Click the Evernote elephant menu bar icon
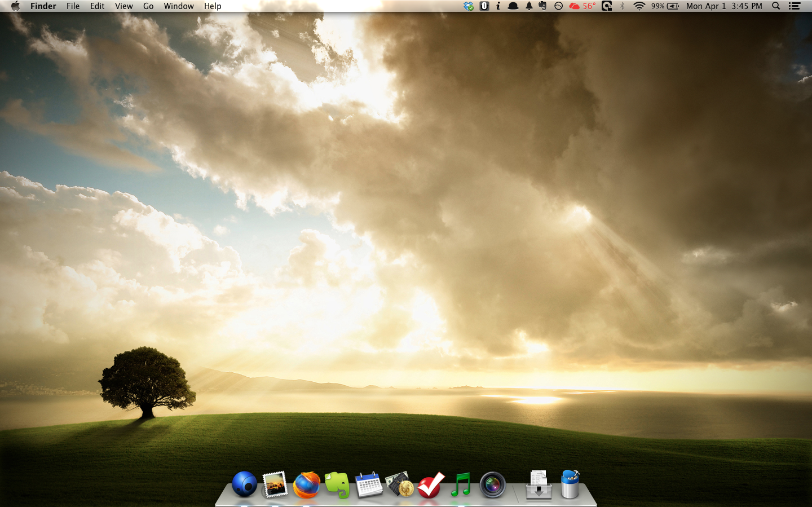The height and width of the screenshot is (507, 812). point(542,6)
